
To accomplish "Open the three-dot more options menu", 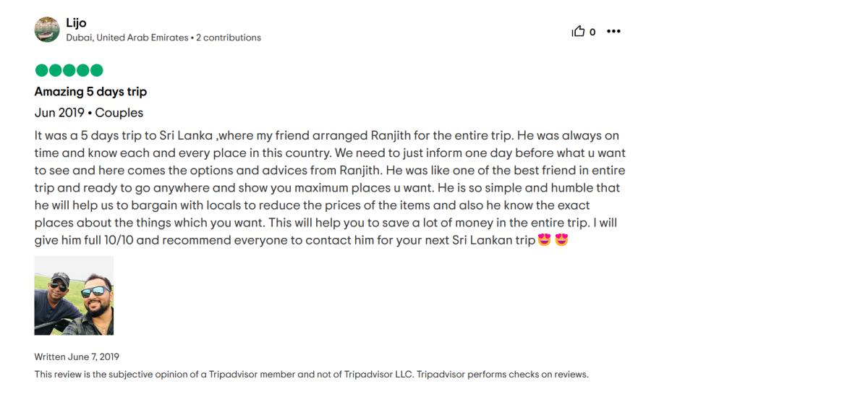I will pos(613,31).
